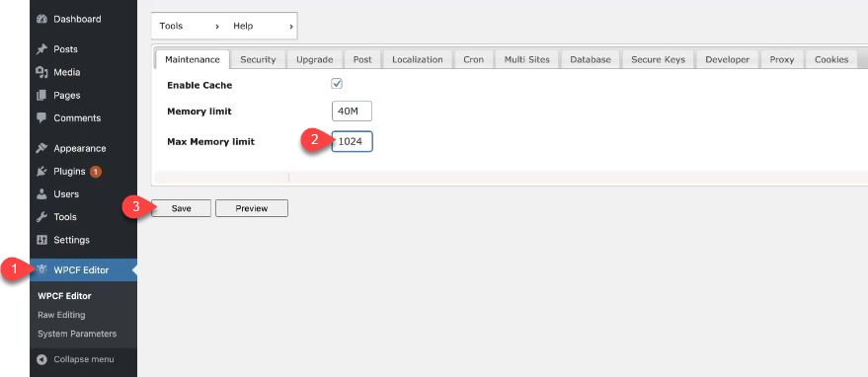The height and width of the screenshot is (377, 868).
Task: Click the Tools wrench icon
Action: click(x=41, y=217)
